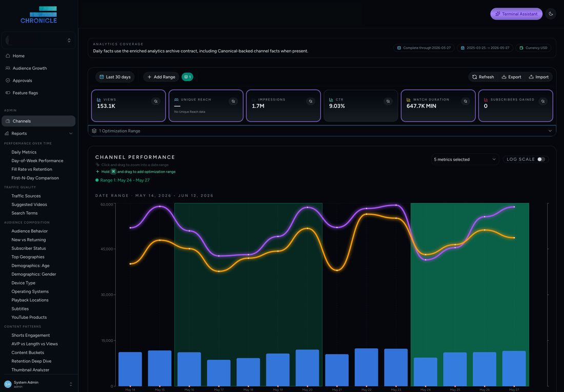This screenshot has height=392, width=564.
Task: Export the analytics data
Action: [x=511, y=77]
